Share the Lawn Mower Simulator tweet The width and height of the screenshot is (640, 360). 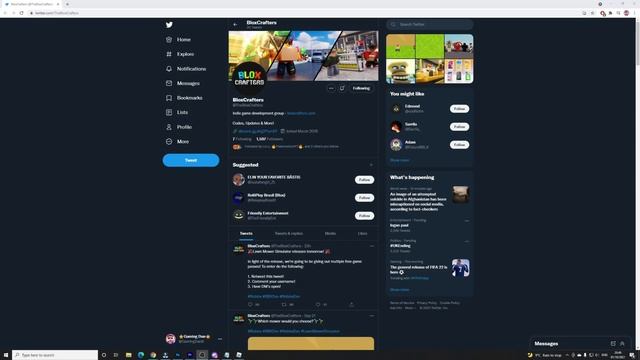(x=351, y=304)
